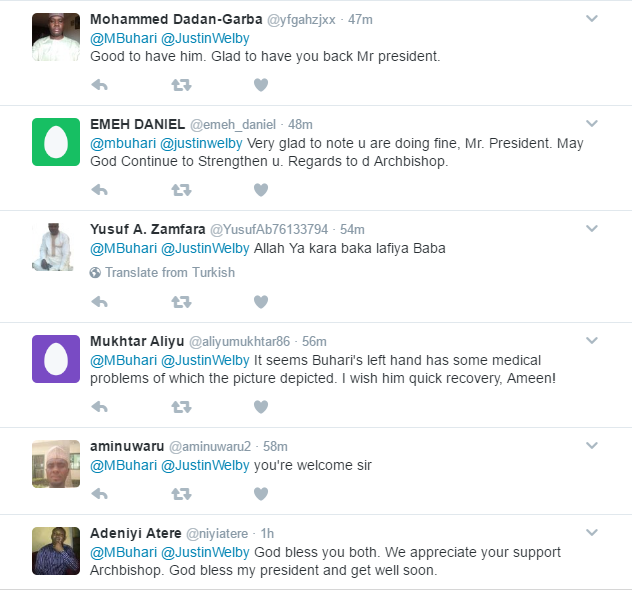Open more options for Mohammed Dadan-Garba's tweet
This screenshot has height=590, width=632.
(591, 19)
